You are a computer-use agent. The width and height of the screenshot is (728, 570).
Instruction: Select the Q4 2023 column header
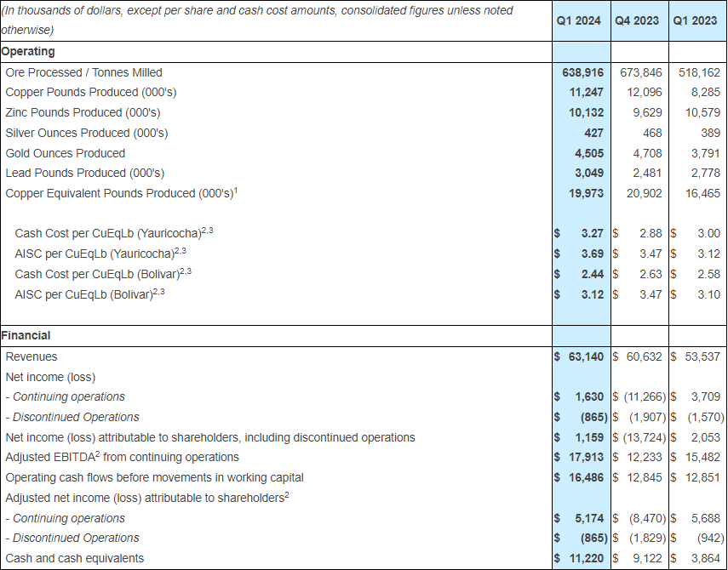(637, 20)
